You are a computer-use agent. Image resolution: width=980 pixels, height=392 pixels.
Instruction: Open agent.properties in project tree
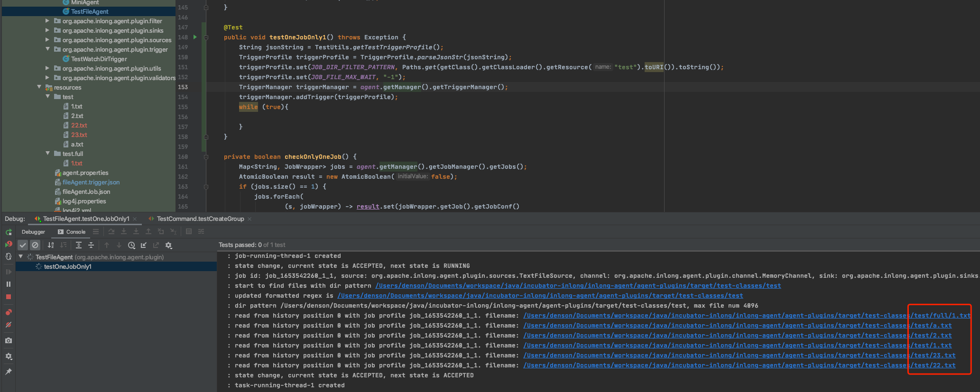(x=85, y=173)
